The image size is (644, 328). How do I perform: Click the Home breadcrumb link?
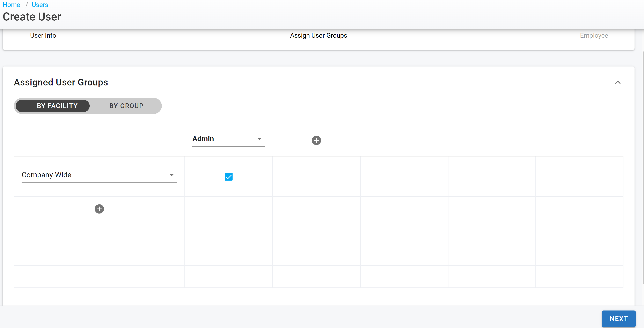11,5
